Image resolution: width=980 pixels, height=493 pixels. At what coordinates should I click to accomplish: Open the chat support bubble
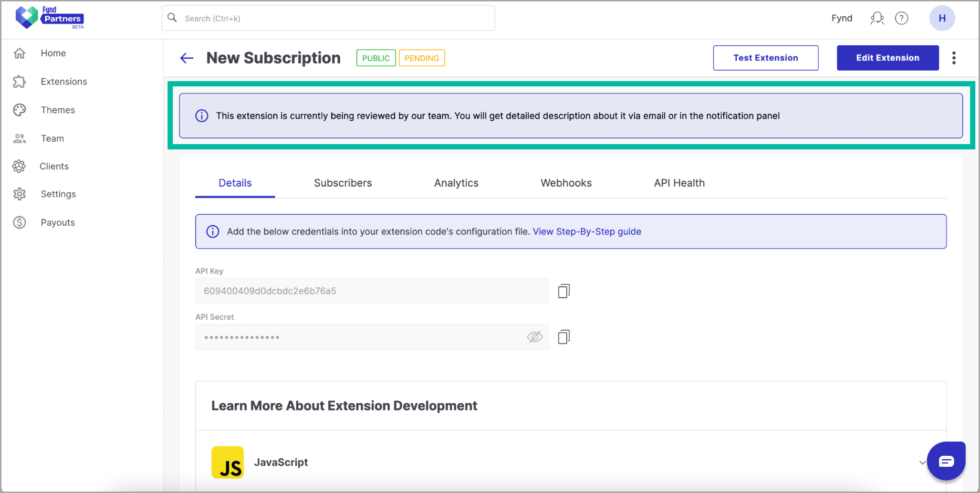[946, 461]
